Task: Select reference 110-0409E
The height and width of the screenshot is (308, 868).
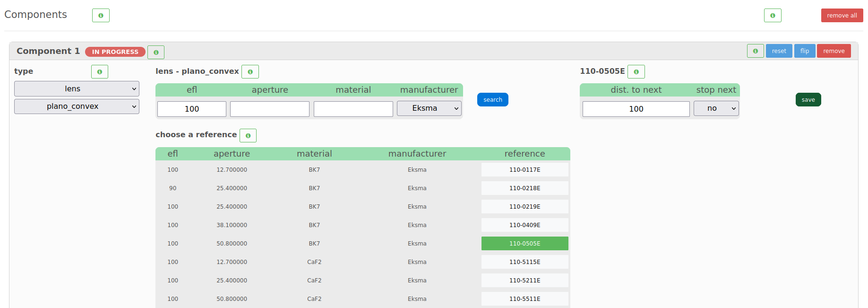Action: click(525, 225)
